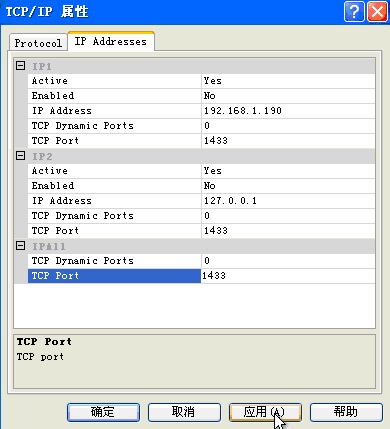Switch to the Protocol tab

coord(38,43)
